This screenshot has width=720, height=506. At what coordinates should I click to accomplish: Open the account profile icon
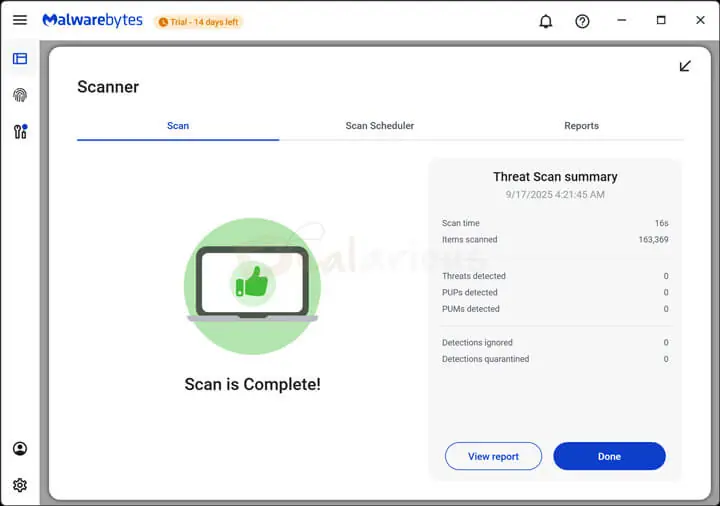tap(20, 449)
